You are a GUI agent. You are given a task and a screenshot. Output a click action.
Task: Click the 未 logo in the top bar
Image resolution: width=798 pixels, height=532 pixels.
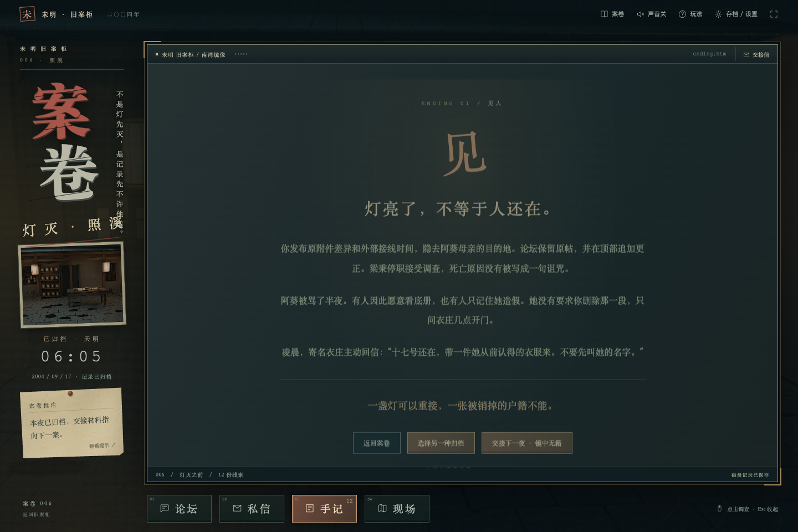27,14
